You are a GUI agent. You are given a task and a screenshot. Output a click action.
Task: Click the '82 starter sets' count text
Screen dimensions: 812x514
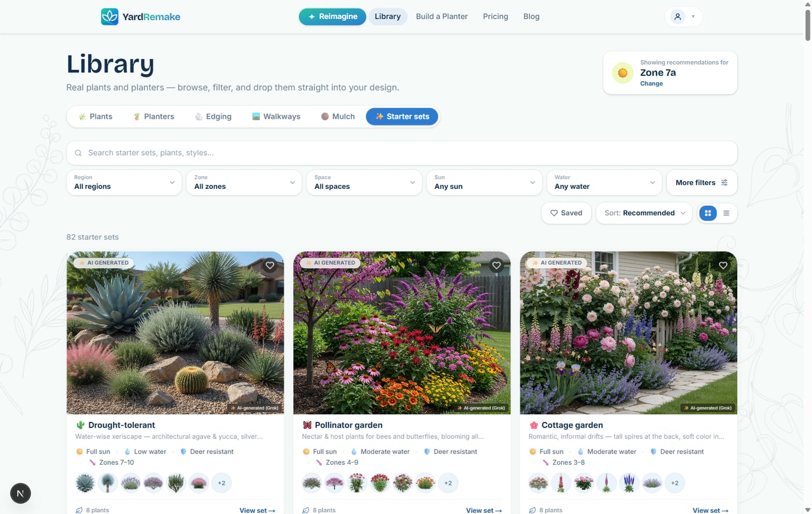[x=92, y=237]
